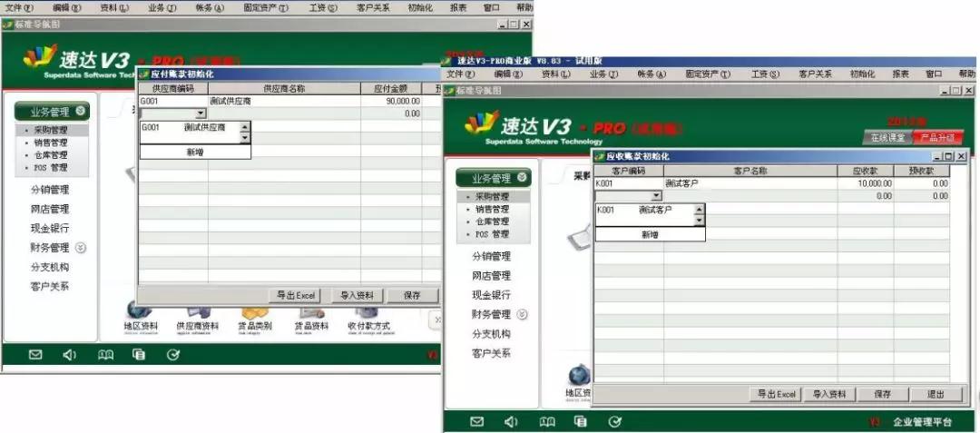Open book icon in right window's bottom bar
The height and width of the screenshot is (433, 980).
[547, 422]
